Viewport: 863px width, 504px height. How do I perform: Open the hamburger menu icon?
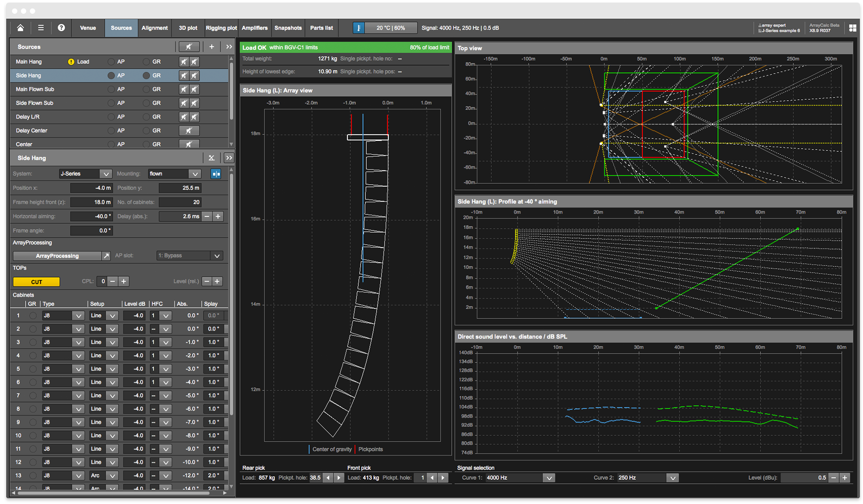(x=41, y=28)
